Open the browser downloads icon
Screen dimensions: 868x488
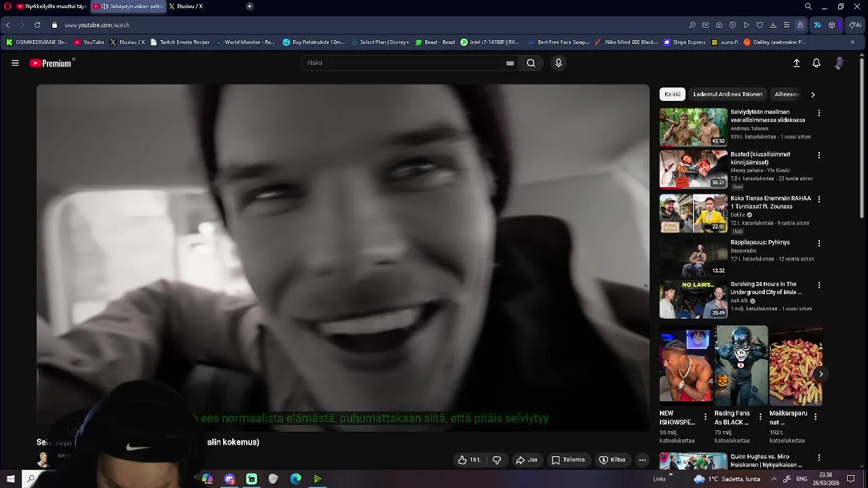point(773,25)
